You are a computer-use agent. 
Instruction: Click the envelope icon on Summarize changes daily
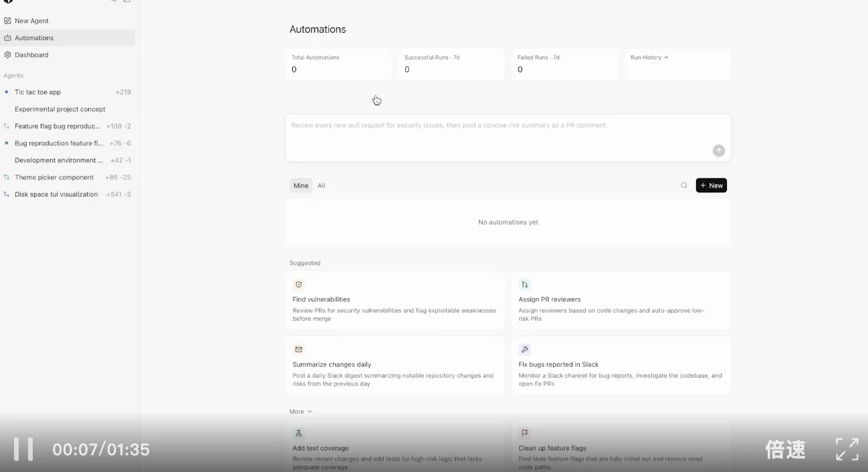pos(298,348)
